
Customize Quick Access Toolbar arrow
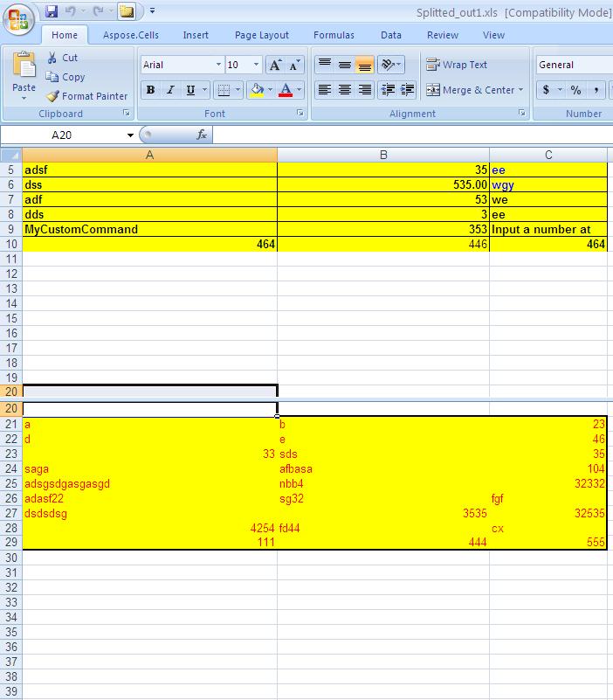(x=153, y=10)
